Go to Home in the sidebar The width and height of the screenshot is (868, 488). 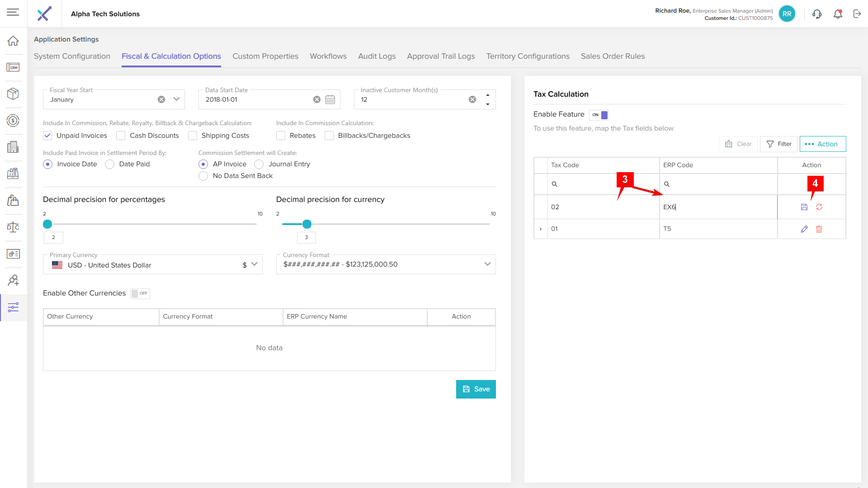click(x=13, y=41)
